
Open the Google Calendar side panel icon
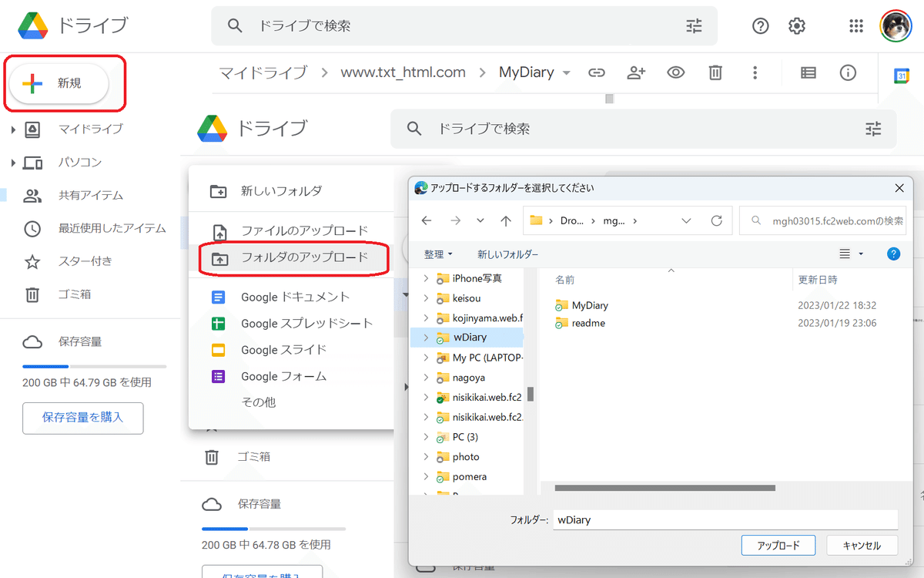click(901, 76)
